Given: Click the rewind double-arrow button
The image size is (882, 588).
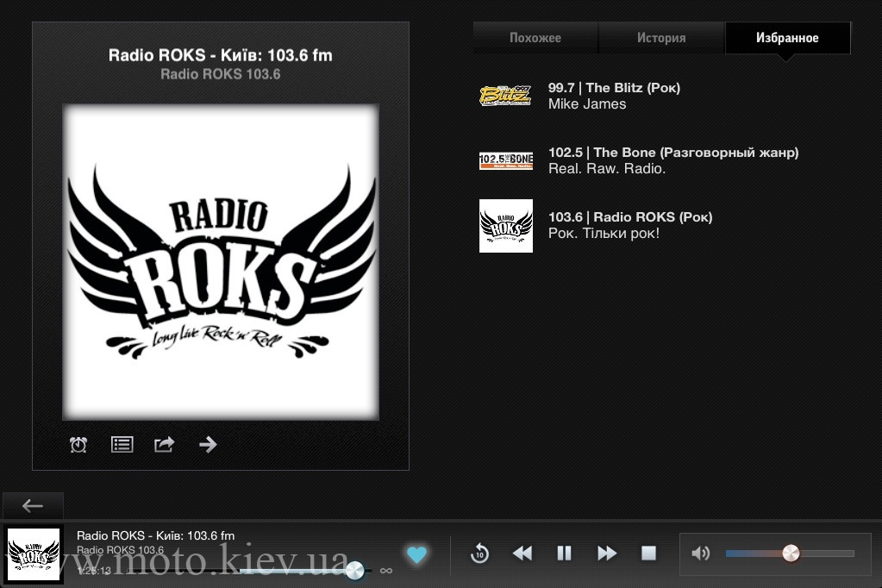Looking at the screenshot, I should [522, 554].
